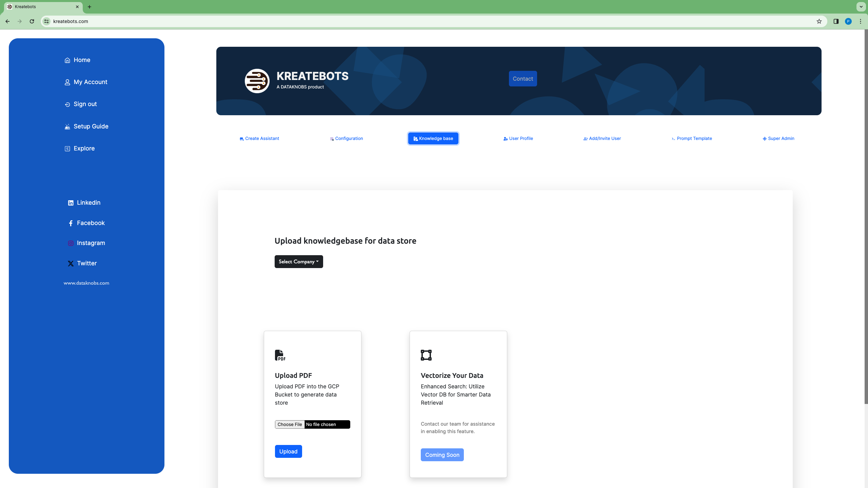
Task: Click the LinkedIn icon in sidebar
Action: click(x=70, y=203)
